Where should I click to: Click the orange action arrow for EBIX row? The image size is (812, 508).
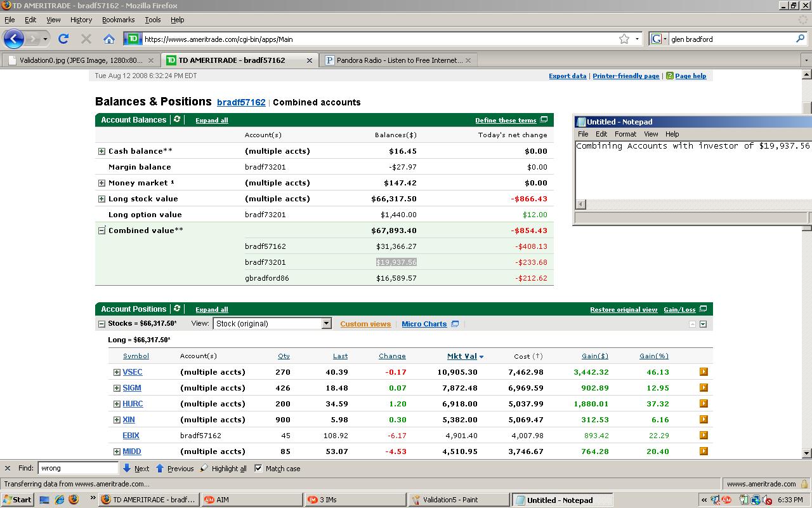[704, 435]
